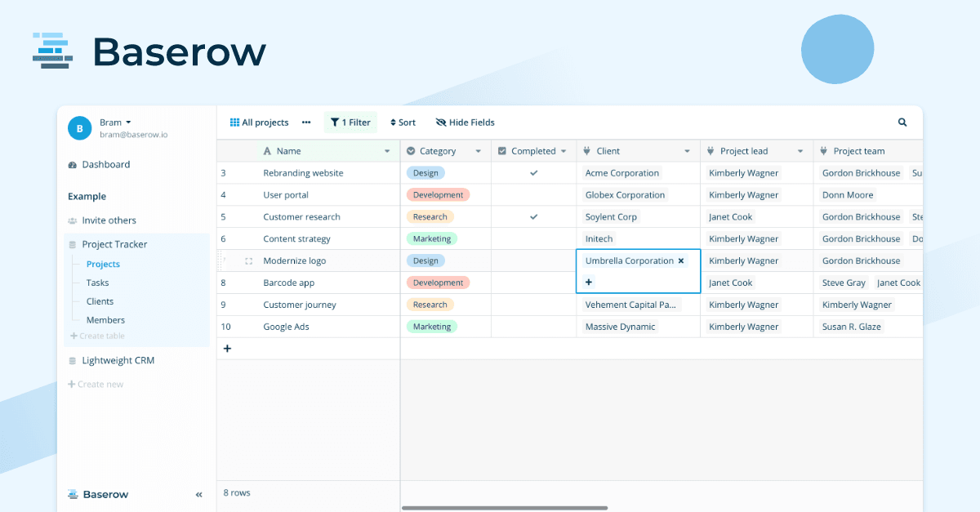
Task: Mark User portal as Completed
Action: pos(533,194)
